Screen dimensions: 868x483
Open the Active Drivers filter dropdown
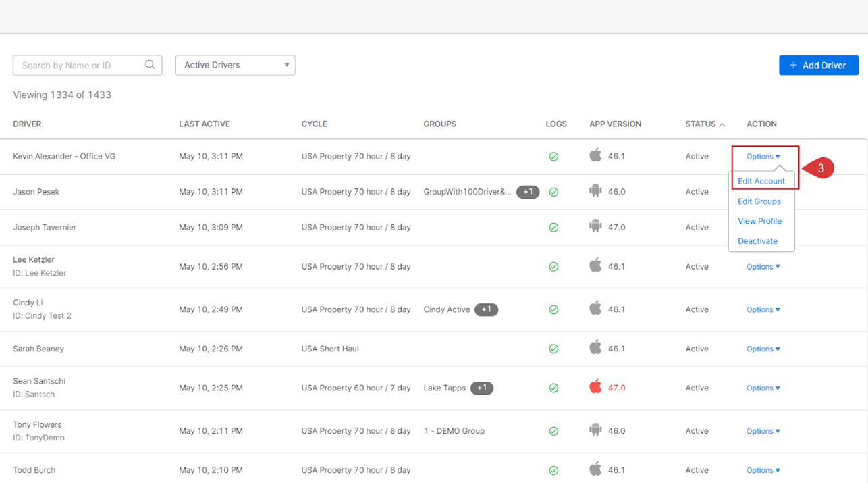236,65
